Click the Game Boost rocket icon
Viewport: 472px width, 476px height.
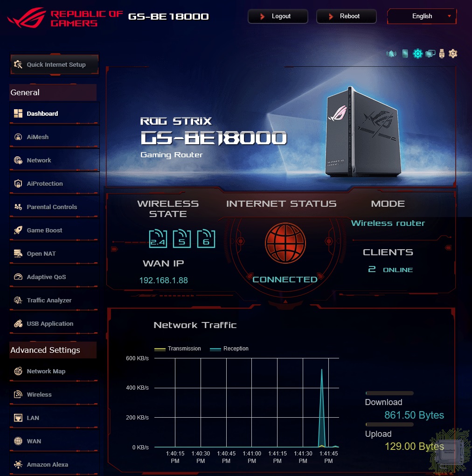[18, 230]
